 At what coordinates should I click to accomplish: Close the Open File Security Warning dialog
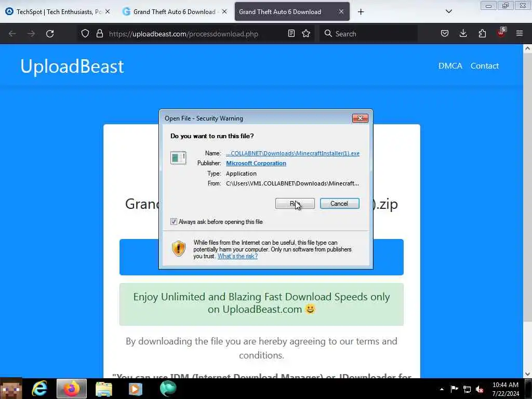tap(360, 118)
